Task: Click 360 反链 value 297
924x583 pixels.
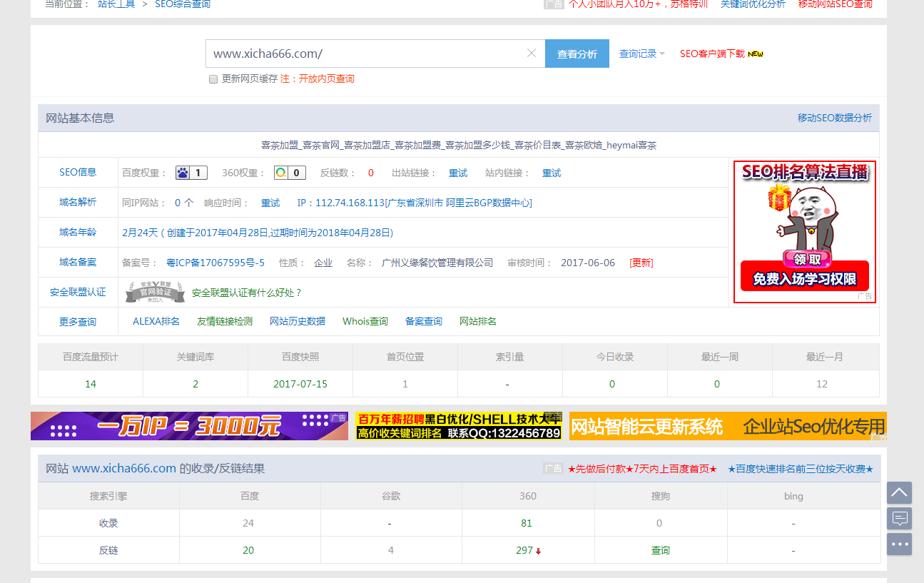Action: click(524, 550)
